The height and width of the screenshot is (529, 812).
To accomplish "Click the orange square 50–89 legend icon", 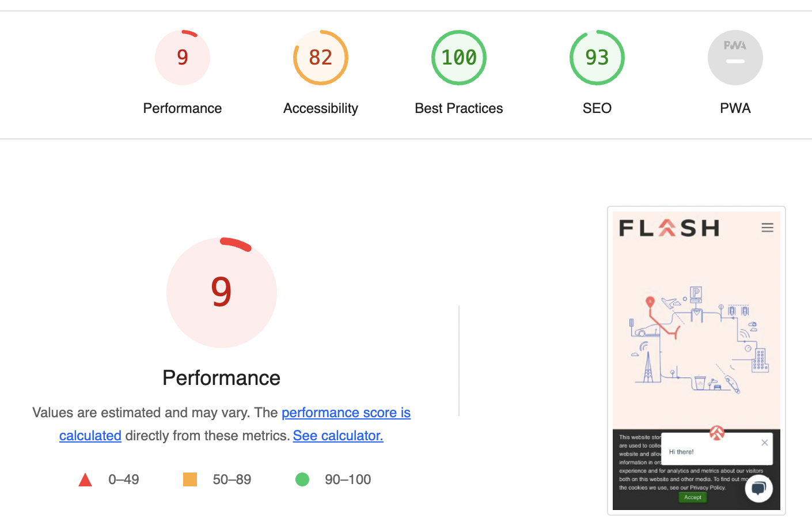I will click(x=190, y=479).
